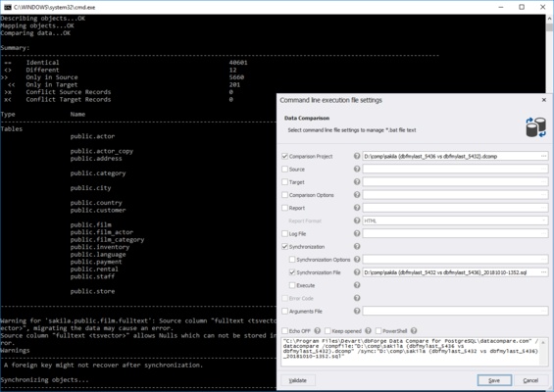Click the Validate button

click(x=298, y=380)
